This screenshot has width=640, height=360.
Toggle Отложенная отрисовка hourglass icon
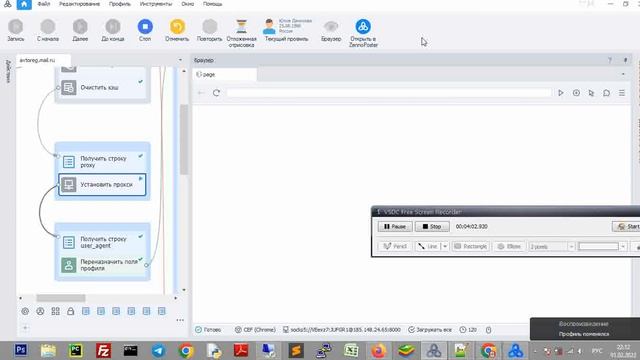click(x=242, y=27)
